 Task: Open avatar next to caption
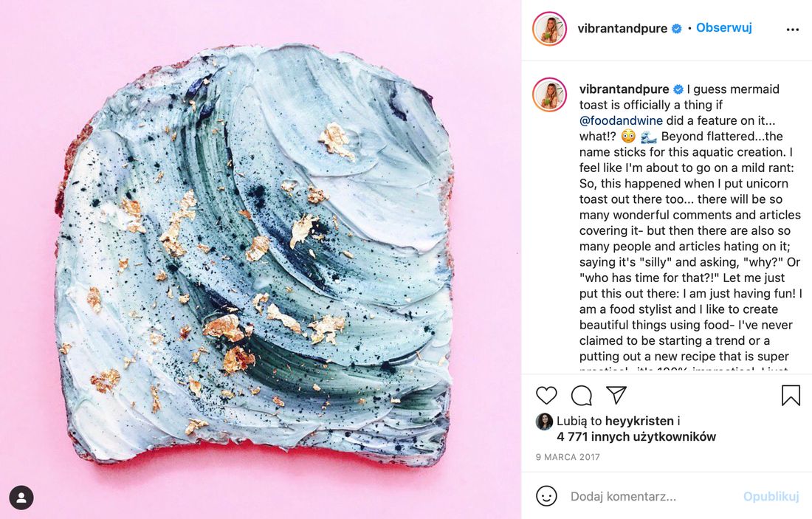[549, 94]
